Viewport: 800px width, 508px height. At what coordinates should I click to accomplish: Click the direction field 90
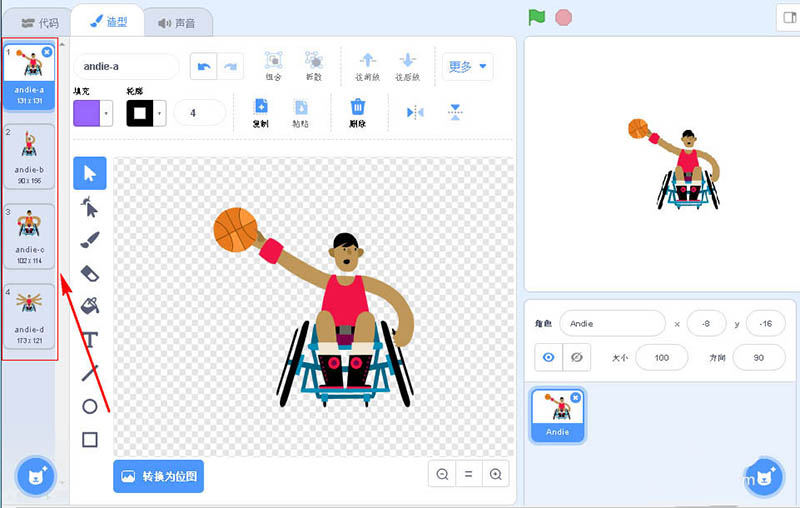(759, 358)
